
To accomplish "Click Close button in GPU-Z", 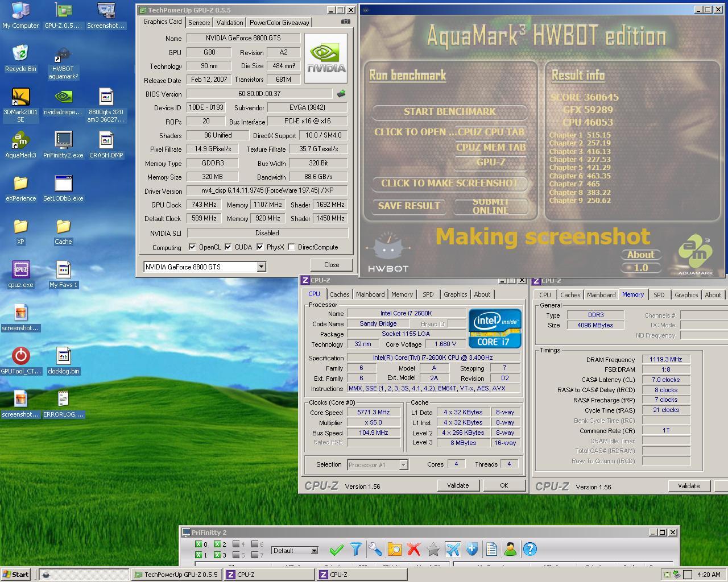I will 332,265.
